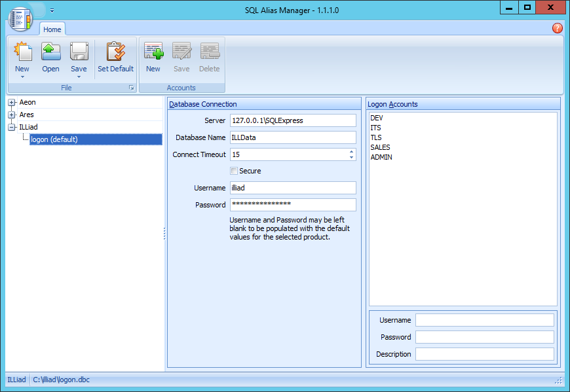Screen dimensions: 570x392
Task: Increase the Connect Timeout with up arrow
Action: [x=352, y=152]
